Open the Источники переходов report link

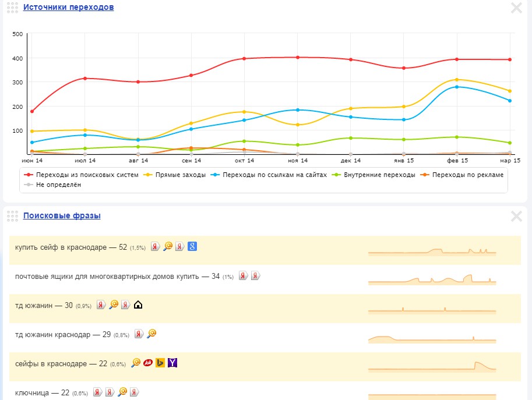point(69,7)
